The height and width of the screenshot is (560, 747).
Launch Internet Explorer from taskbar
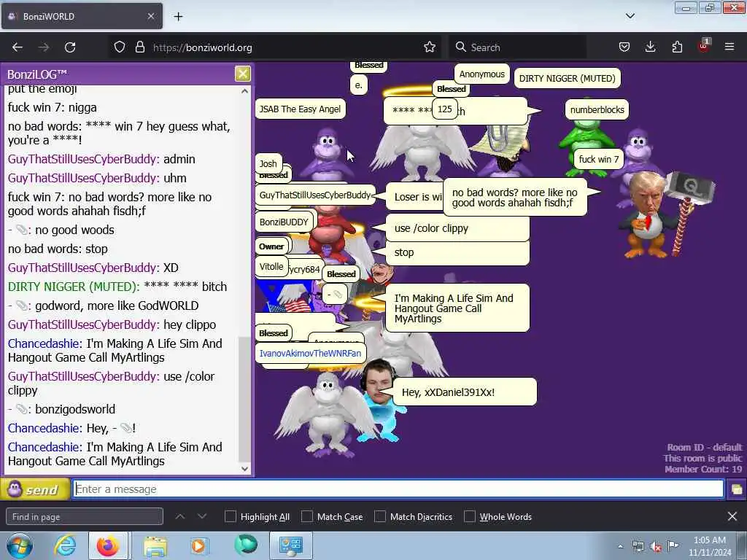[65, 546]
